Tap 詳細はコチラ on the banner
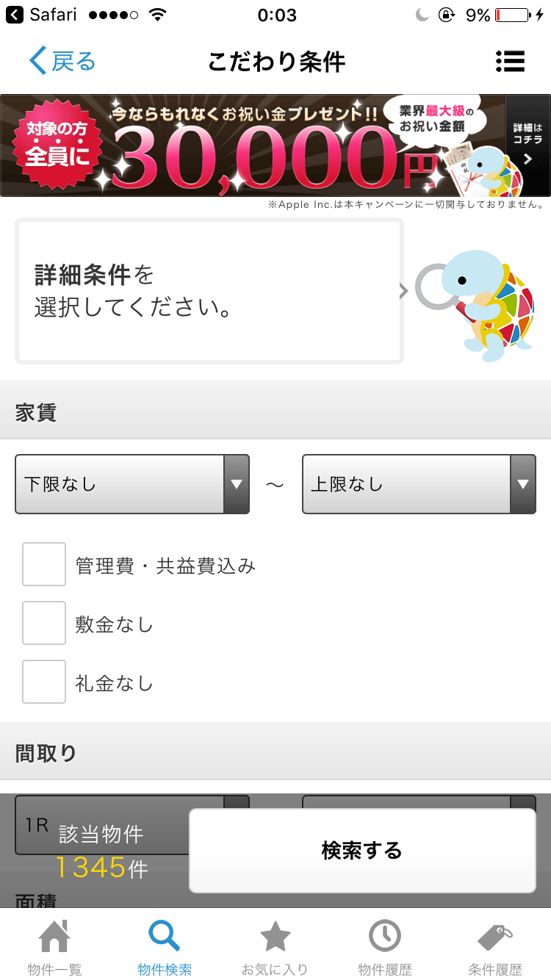551x980 pixels. (x=527, y=145)
